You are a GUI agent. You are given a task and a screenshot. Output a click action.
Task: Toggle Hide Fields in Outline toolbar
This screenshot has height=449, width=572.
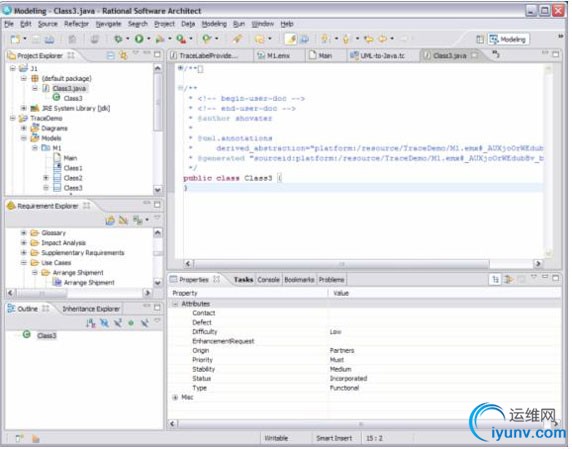coord(105,323)
